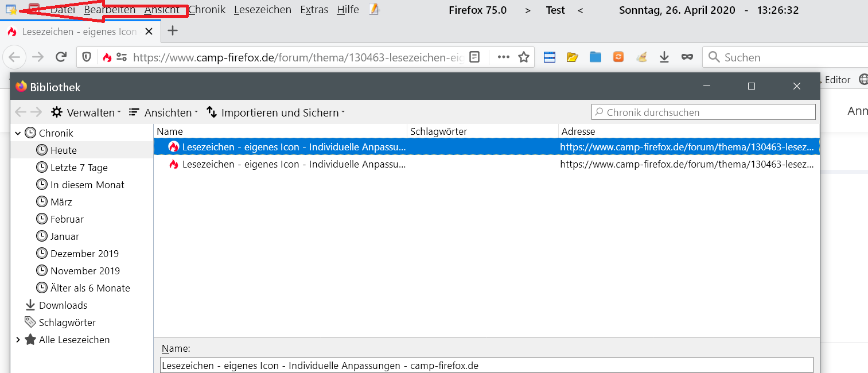Open Schlagwörter in the Bibliothek sidebar
Viewport: 868px width, 373px height.
[67, 323]
